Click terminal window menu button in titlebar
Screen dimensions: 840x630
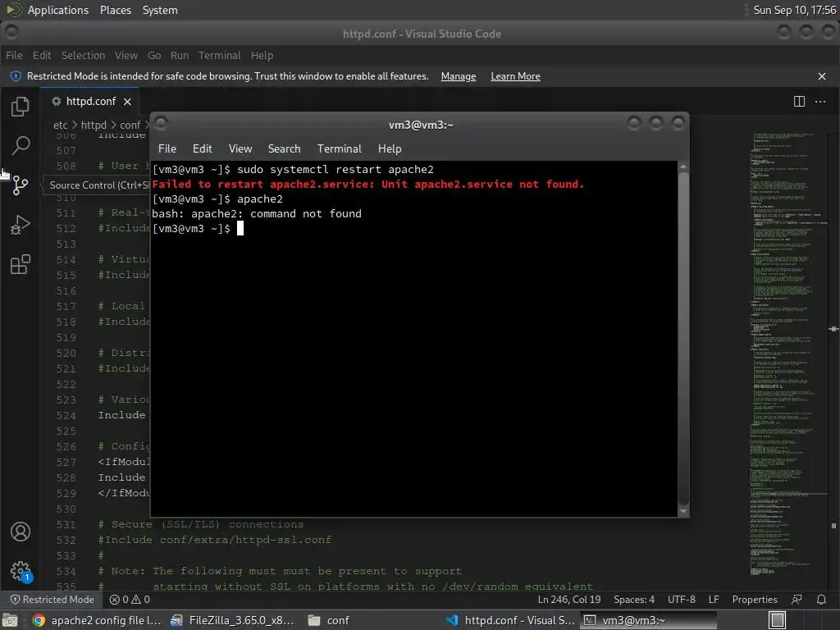click(161, 124)
